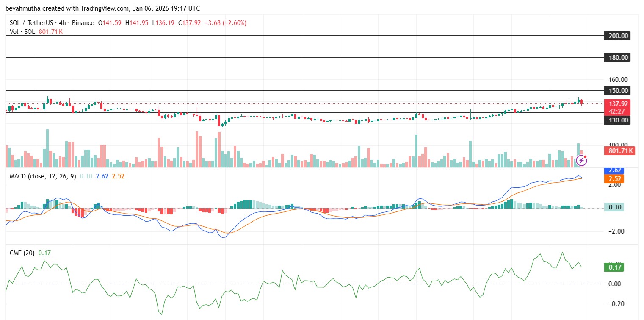Click the 130.00 price axis label
The height and width of the screenshot is (320, 644).
(x=618, y=120)
